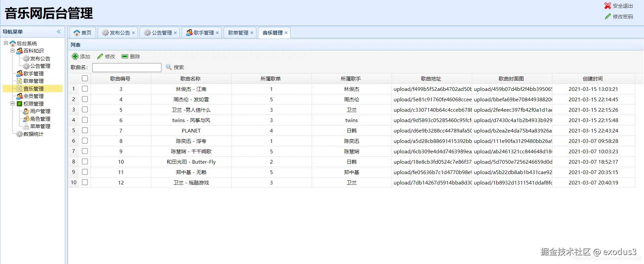Open 用户管理 in the navigation tree
Screen dimensions: 644x264
point(40,111)
